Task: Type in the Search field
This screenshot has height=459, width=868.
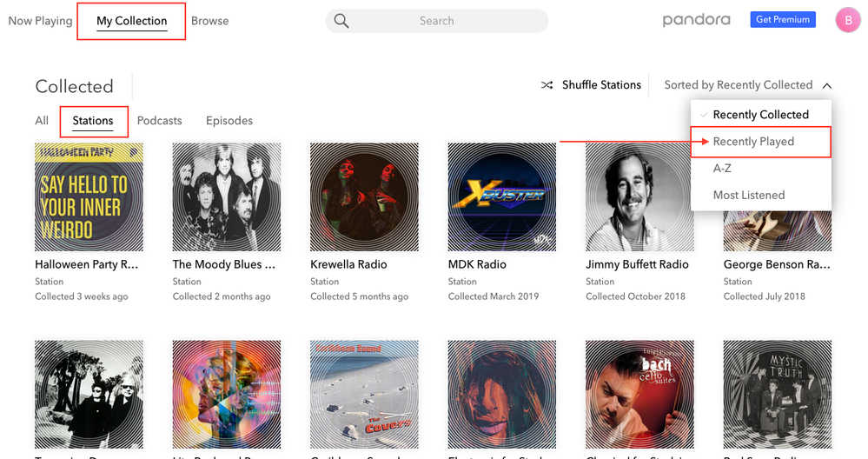Action: point(443,21)
